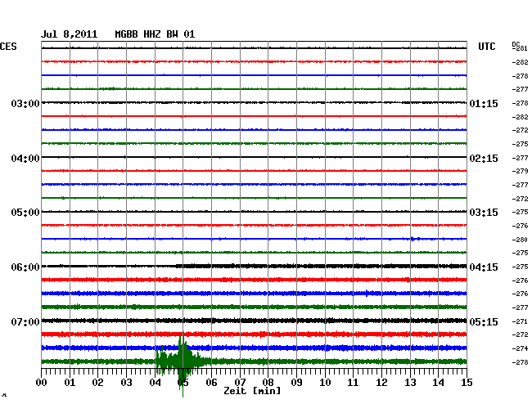Image resolution: width=532 pixels, height=404 pixels.
Task: Click the black trace at the 07:00 row
Action: 254,321
